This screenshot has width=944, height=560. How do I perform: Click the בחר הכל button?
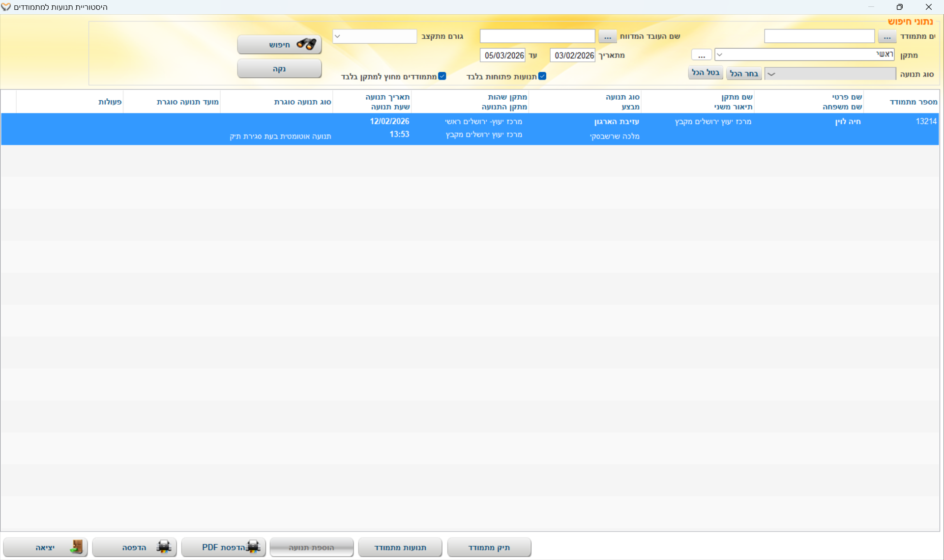(744, 73)
